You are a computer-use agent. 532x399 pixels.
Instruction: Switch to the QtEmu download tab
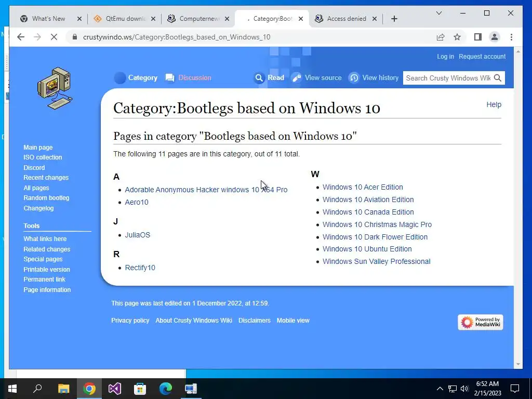[x=122, y=19]
